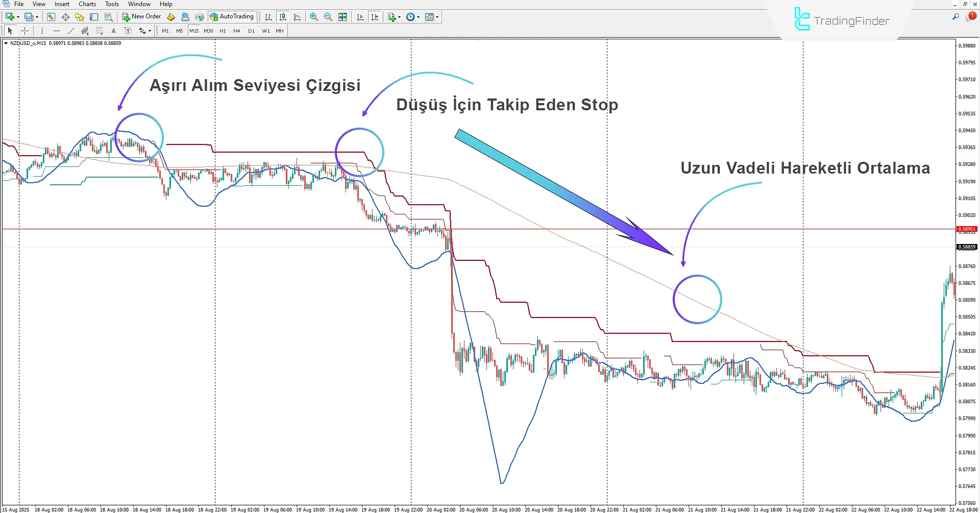Switch chart to candlestick mode
Screen dimensions: 980x513
click(x=283, y=16)
